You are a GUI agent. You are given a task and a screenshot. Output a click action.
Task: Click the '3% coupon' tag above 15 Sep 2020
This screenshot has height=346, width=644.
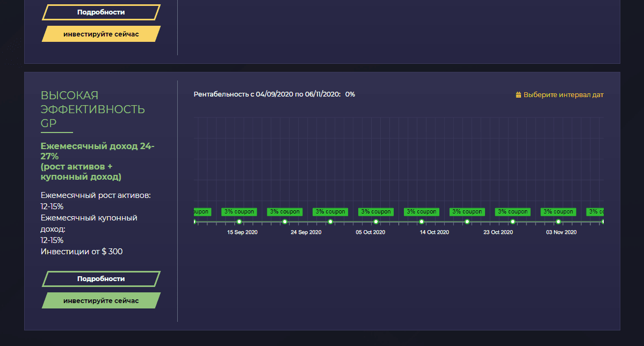(x=239, y=212)
